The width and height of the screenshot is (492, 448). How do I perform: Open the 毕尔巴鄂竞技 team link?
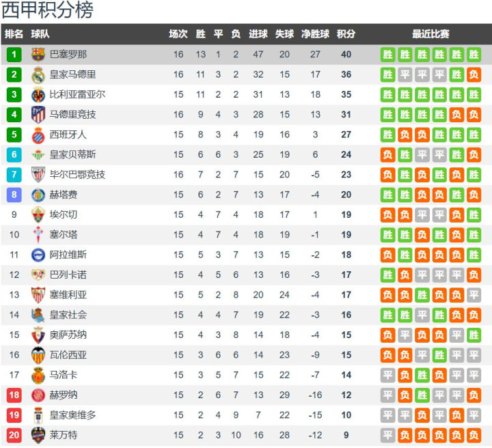click(77, 174)
